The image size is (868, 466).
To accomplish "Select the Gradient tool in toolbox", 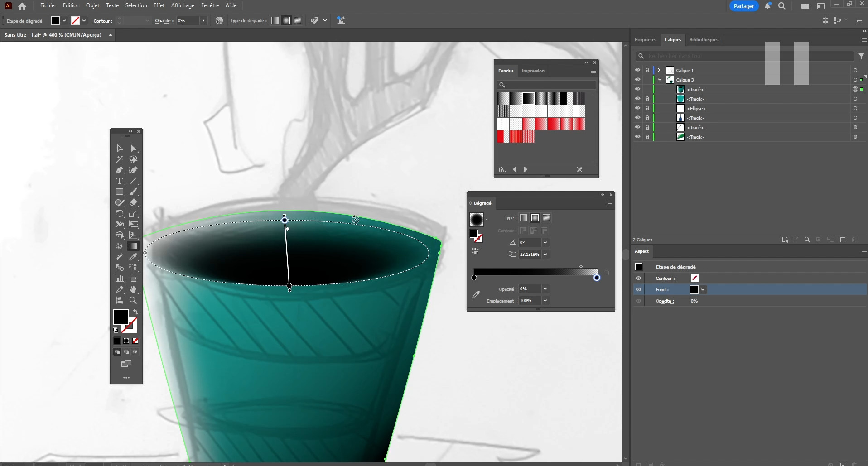I will tap(133, 246).
